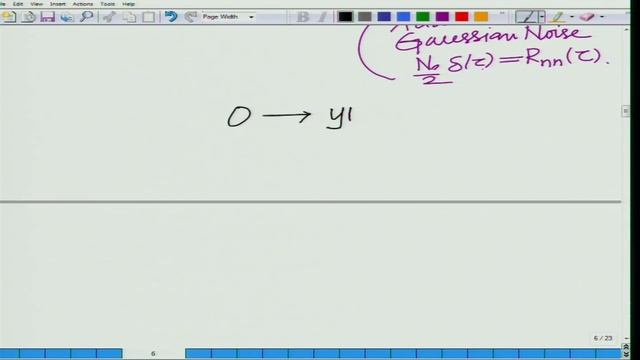
Task: Toggle Italic formatting
Action: click(x=322, y=17)
